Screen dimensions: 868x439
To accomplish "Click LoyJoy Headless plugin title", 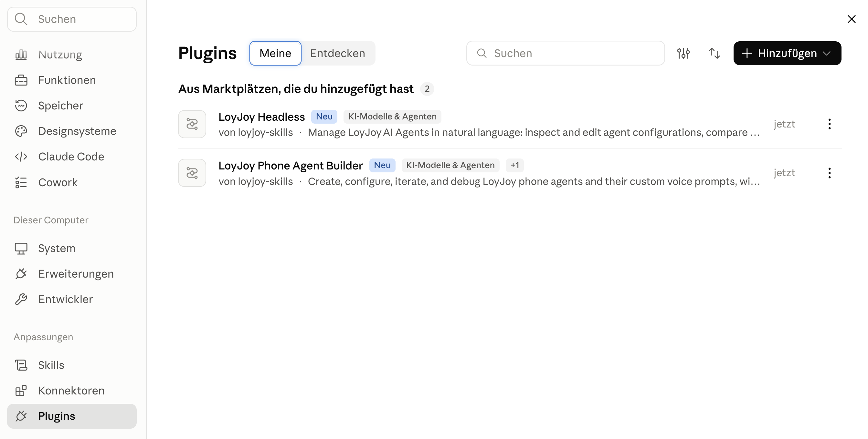I will (261, 117).
